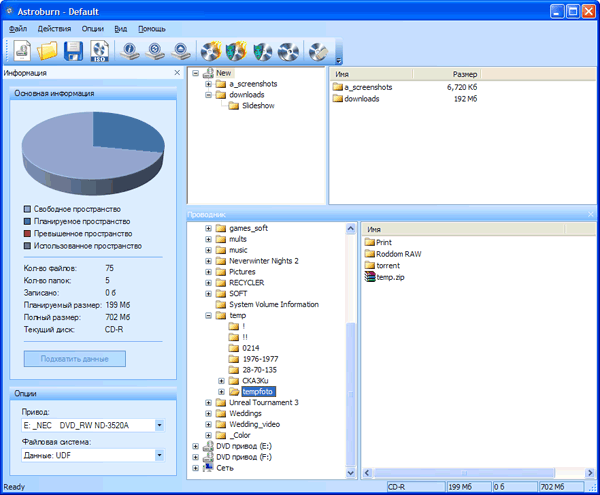Viewport: 600px width, 495px height.
Task: Select System Volume Information folder
Action: click(x=274, y=304)
